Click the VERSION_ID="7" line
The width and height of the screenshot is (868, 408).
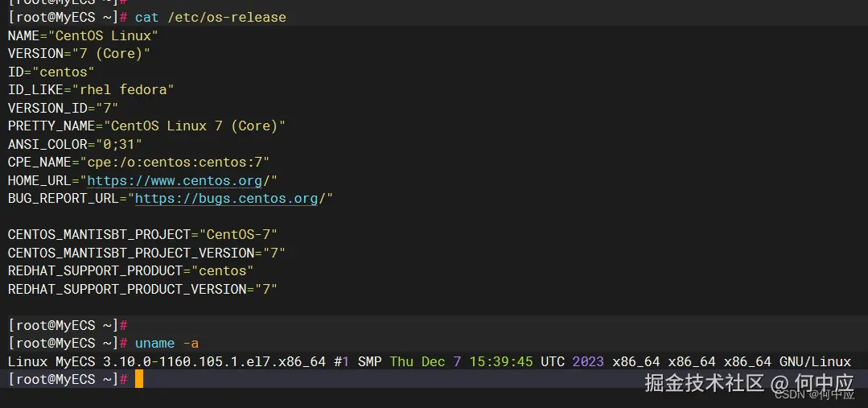[x=63, y=108]
